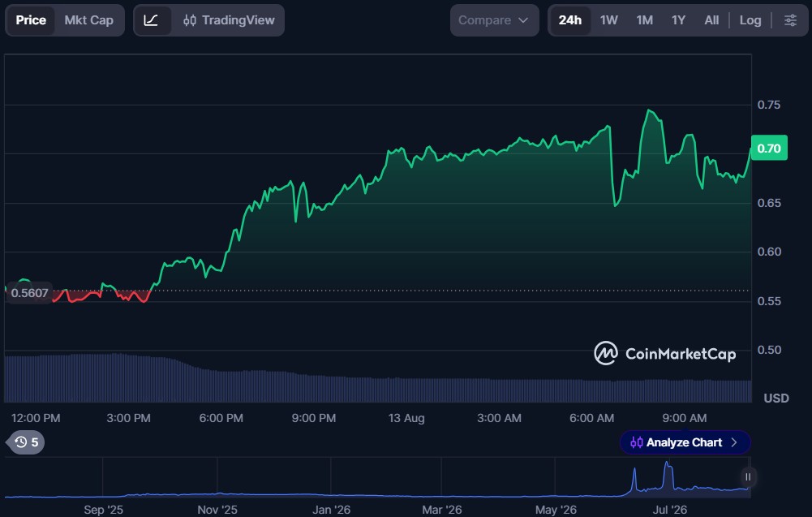
Task: Select the 1Y time range
Action: point(678,20)
